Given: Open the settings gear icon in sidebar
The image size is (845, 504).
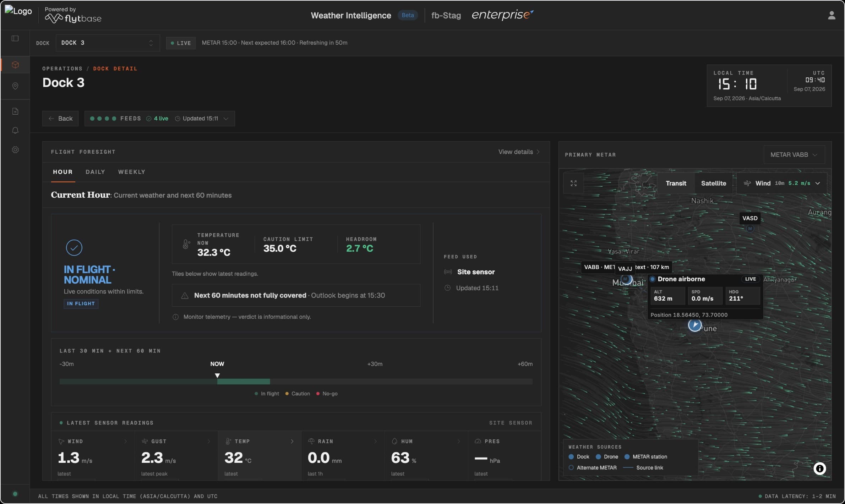Looking at the screenshot, I should (15, 150).
